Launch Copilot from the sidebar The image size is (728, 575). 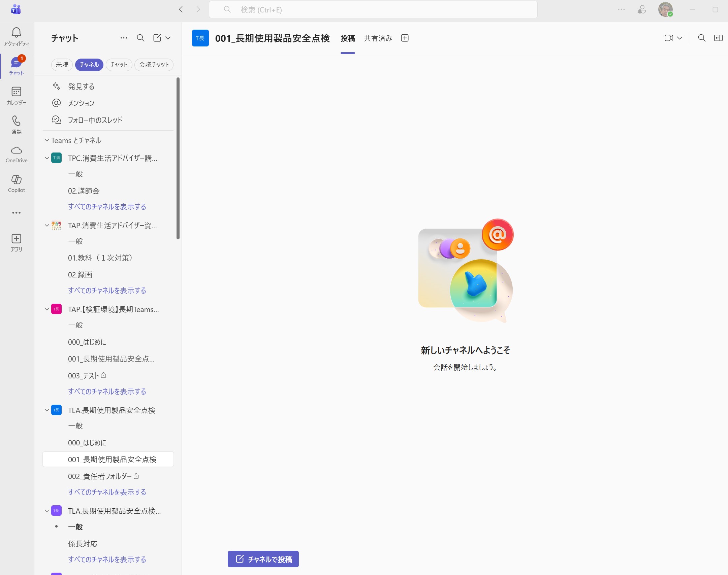coord(16,183)
